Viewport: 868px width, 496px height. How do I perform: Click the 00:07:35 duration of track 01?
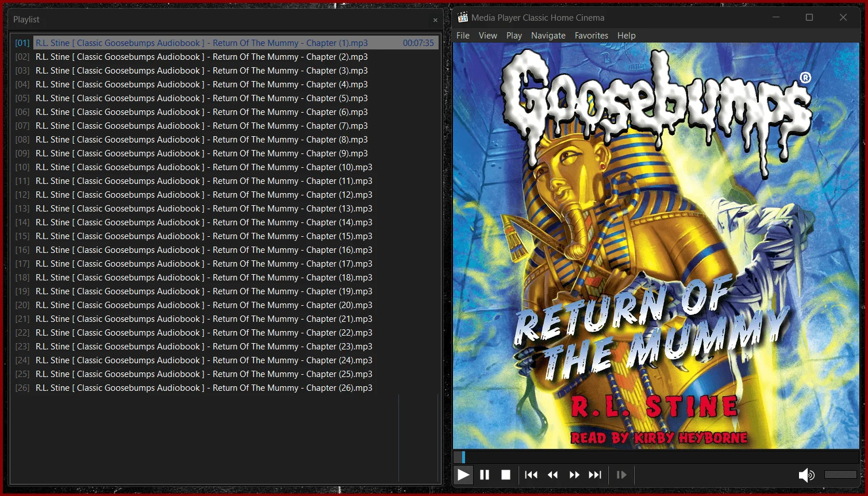[418, 43]
